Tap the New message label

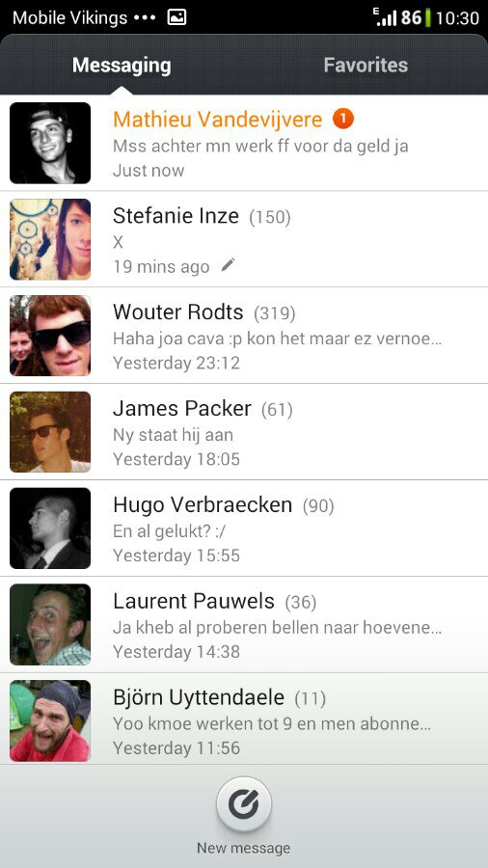click(x=243, y=848)
